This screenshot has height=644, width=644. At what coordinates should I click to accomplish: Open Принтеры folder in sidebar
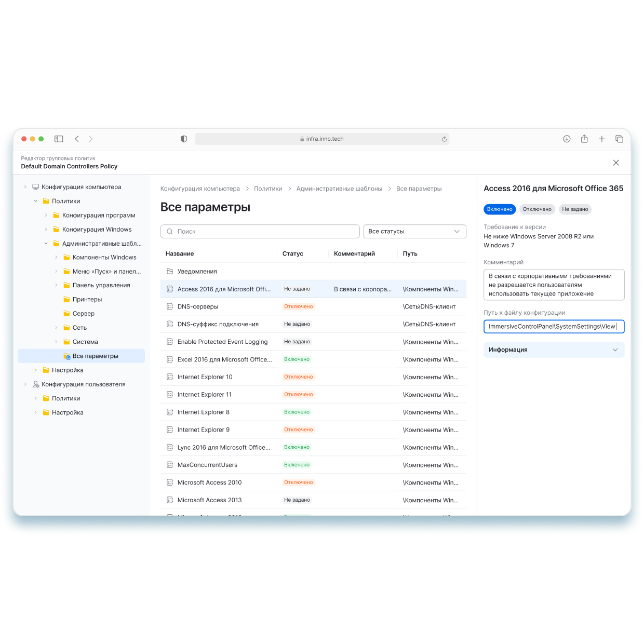(87, 300)
